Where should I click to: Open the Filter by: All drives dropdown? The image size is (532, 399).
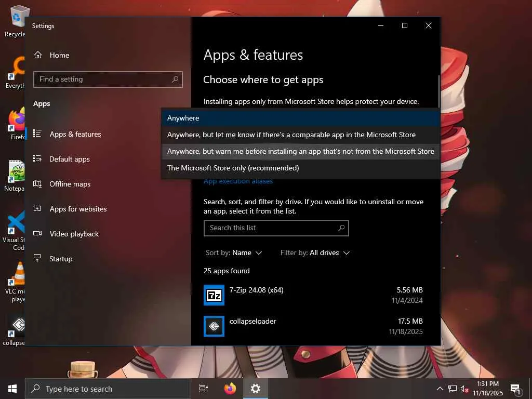315,253
